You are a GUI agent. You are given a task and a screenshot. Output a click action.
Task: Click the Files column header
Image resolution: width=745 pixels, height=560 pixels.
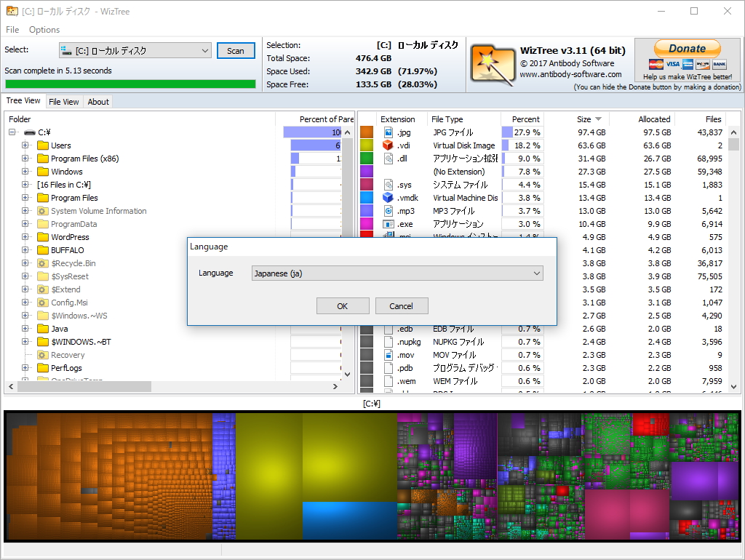point(701,119)
